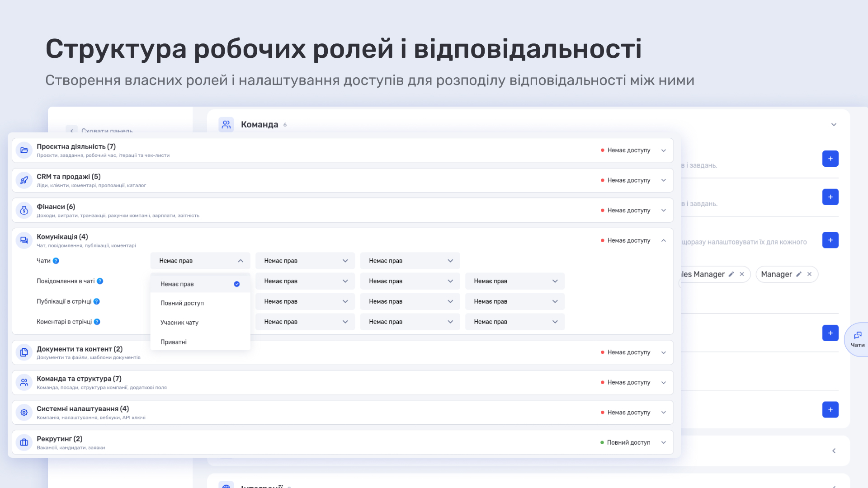Expand the Фінанси (6) section
This screenshot has width=868, height=488.
(x=663, y=211)
